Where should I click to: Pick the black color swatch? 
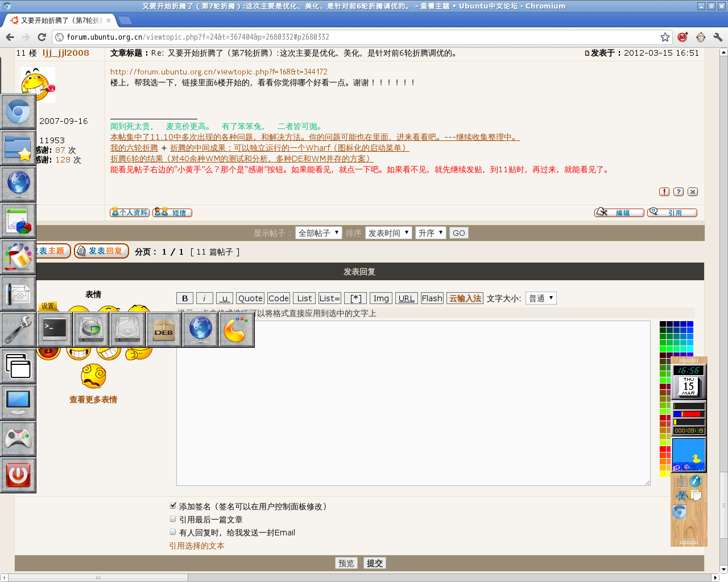click(x=663, y=324)
